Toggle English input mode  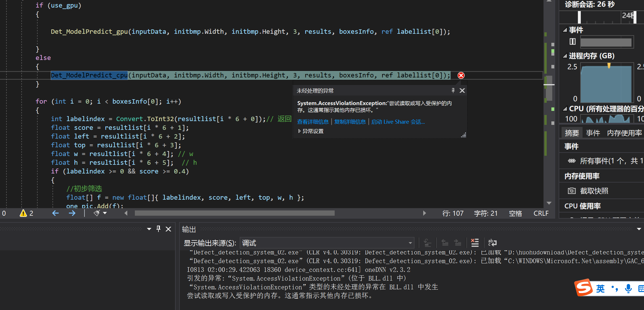[x=600, y=289]
